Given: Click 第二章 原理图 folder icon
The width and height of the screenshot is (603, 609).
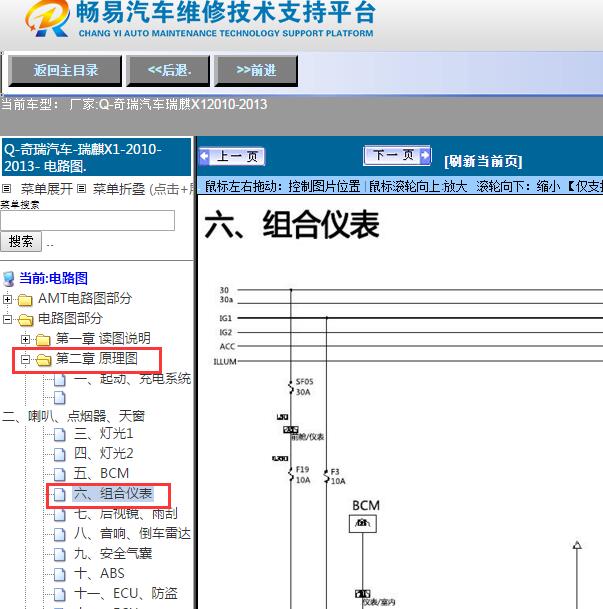Looking at the screenshot, I should click(x=44, y=360).
